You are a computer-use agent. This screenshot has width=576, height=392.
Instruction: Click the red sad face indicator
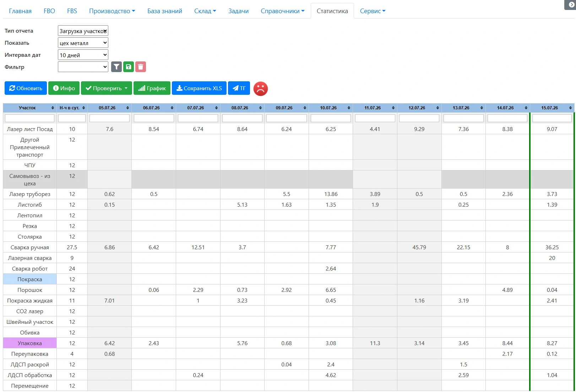pos(261,89)
